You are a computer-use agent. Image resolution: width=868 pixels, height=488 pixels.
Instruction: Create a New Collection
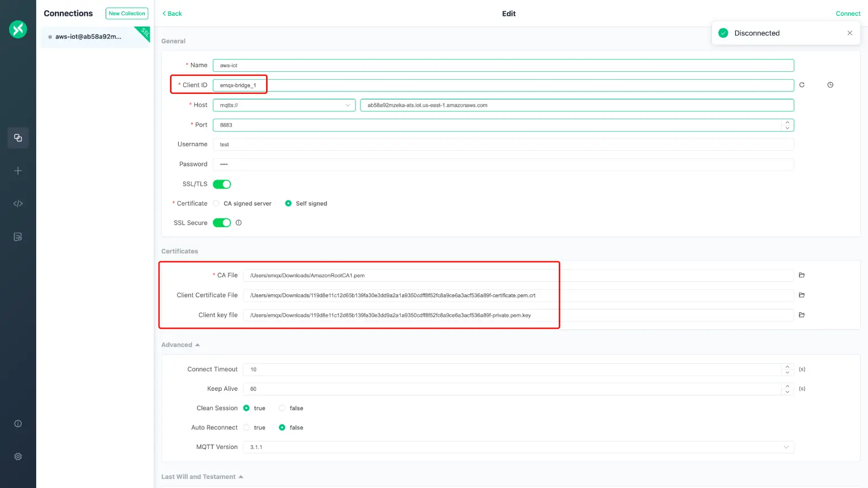point(127,13)
